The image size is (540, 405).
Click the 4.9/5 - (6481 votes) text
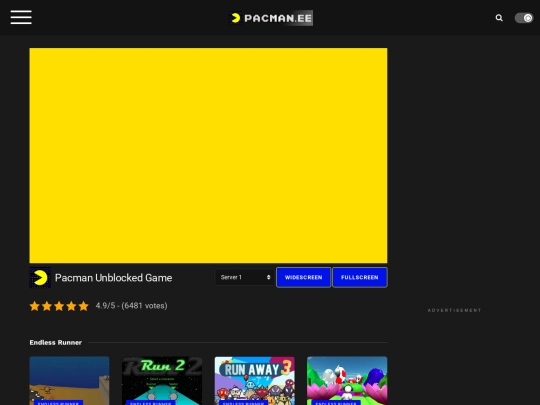(x=132, y=306)
